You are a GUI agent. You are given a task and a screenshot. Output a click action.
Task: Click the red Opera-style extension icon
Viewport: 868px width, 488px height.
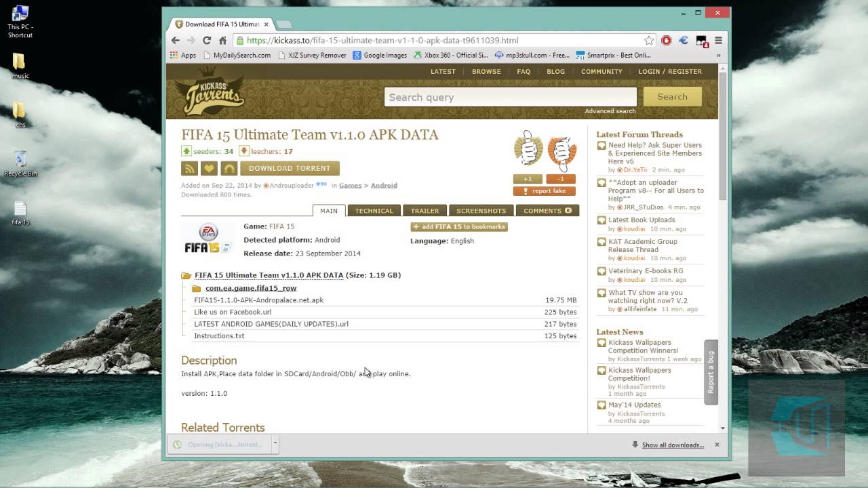[667, 40]
